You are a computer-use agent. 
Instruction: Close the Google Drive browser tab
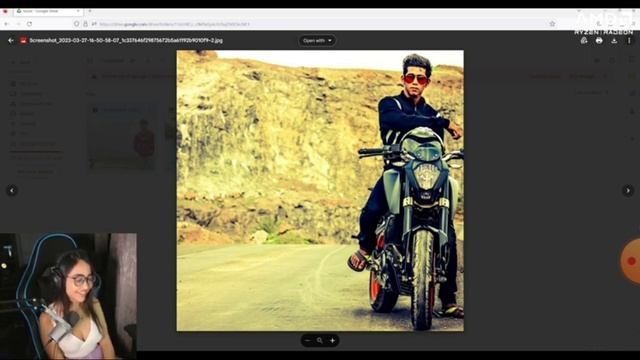[x=78, y=11]
